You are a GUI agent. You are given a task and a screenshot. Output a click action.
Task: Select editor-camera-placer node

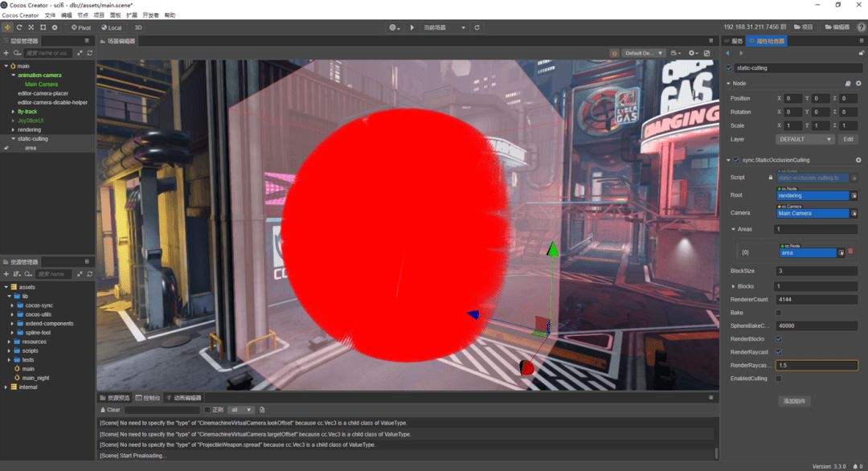coord(43,93)
